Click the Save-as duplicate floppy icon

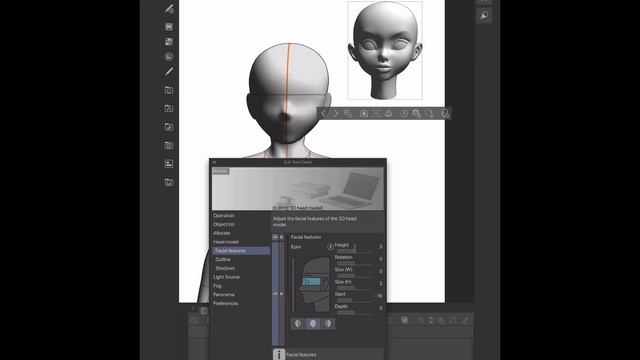click(x=169, y=42)
